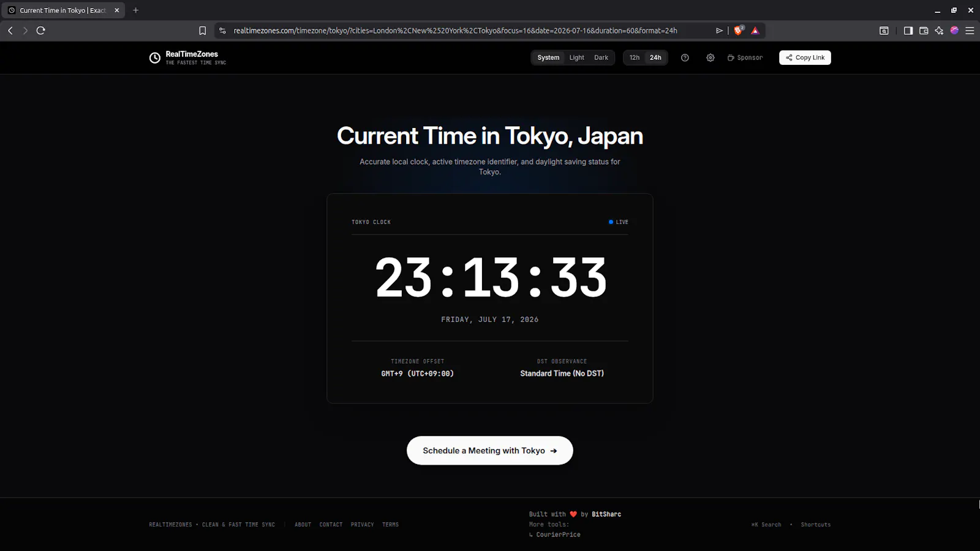Switch to the Dark theme

(x=601, y=58)
